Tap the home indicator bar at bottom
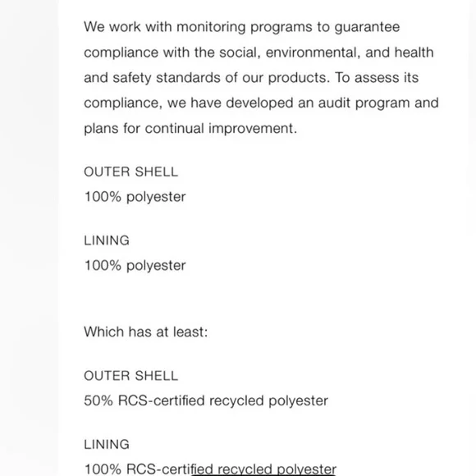 263,474
